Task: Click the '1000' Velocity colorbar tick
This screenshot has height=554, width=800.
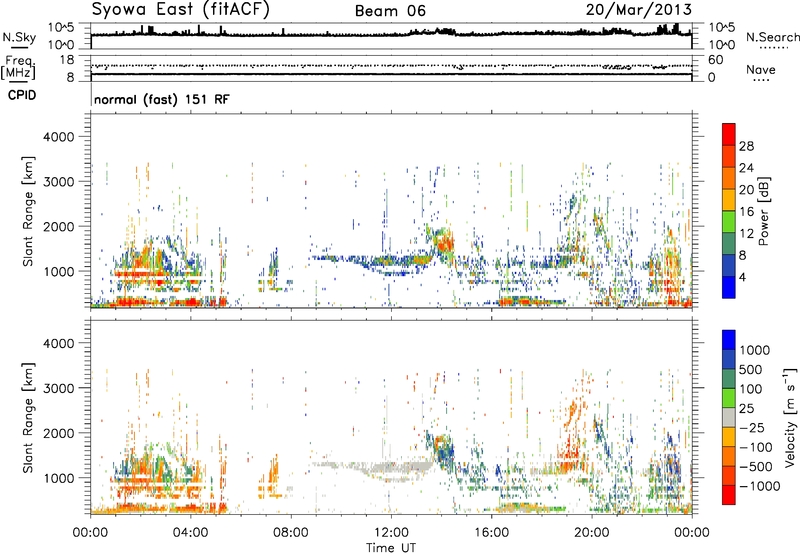Action: [x=755, y=350]
